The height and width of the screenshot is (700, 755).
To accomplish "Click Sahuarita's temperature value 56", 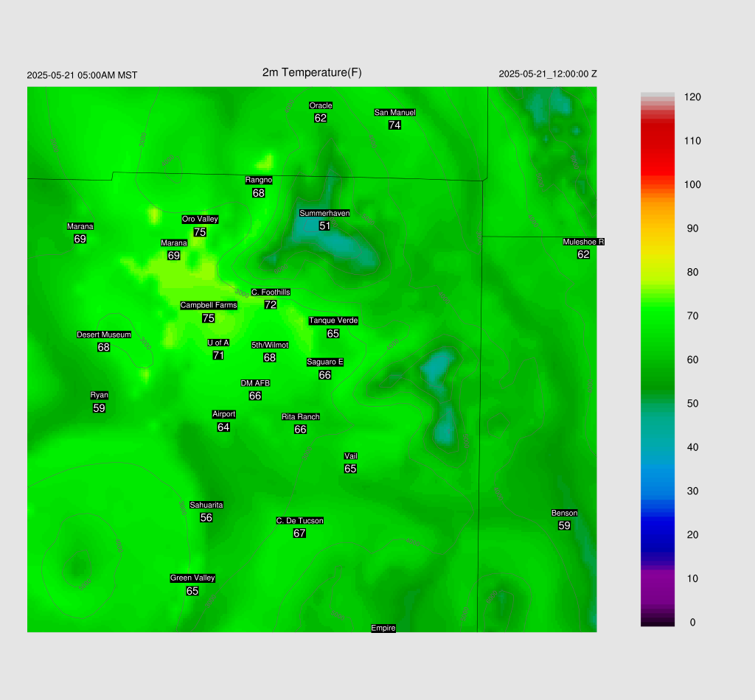I will pos(206,518).
